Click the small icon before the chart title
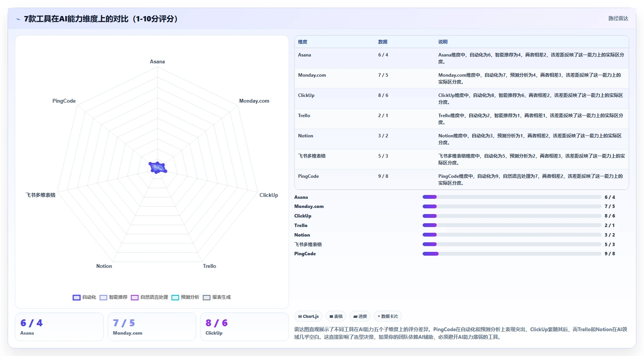 tap(18, 19)
